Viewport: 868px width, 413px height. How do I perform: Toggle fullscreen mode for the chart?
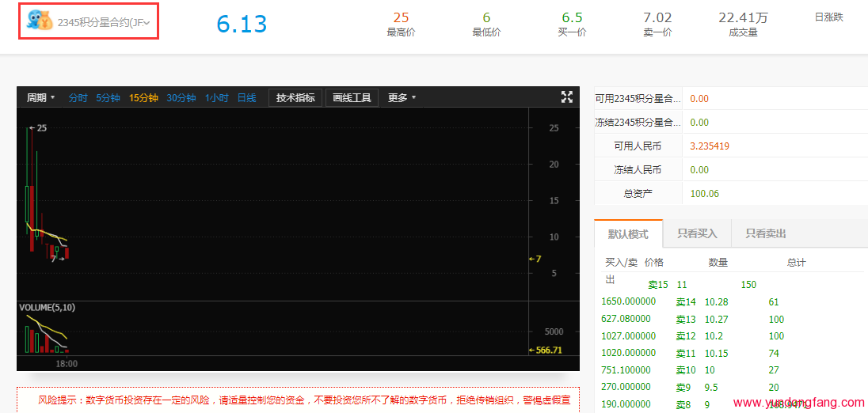point(566,97)
